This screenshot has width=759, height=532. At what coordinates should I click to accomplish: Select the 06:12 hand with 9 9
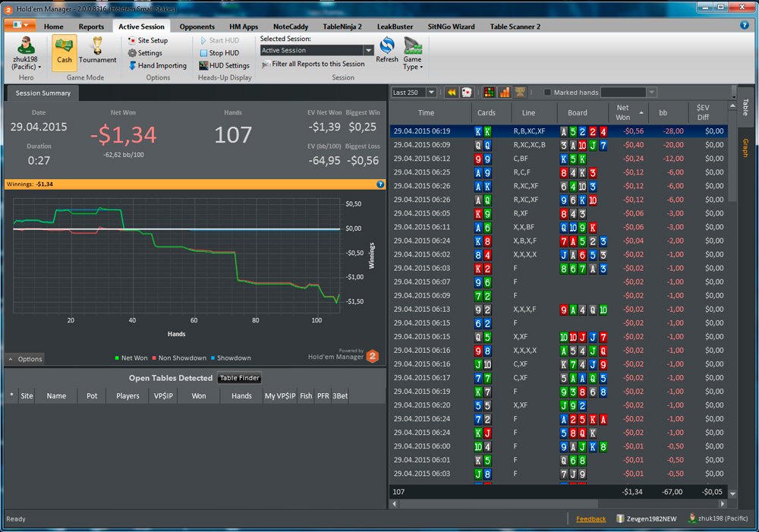559,159
